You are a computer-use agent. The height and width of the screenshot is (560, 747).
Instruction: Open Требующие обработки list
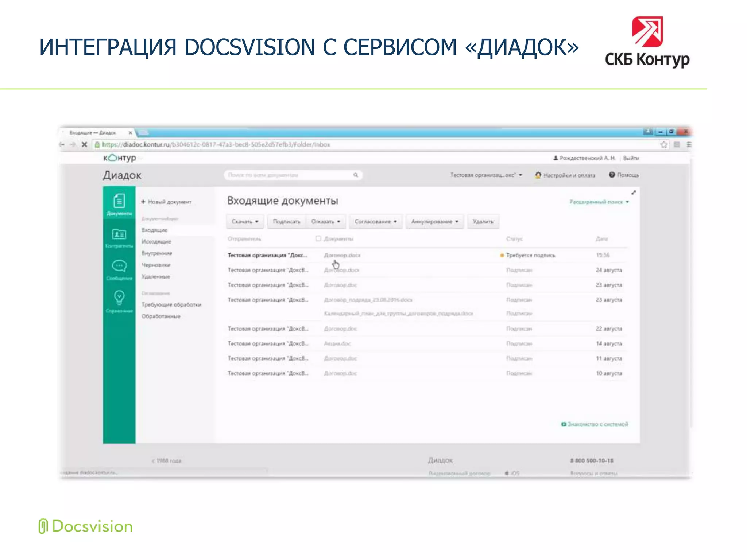171,304
